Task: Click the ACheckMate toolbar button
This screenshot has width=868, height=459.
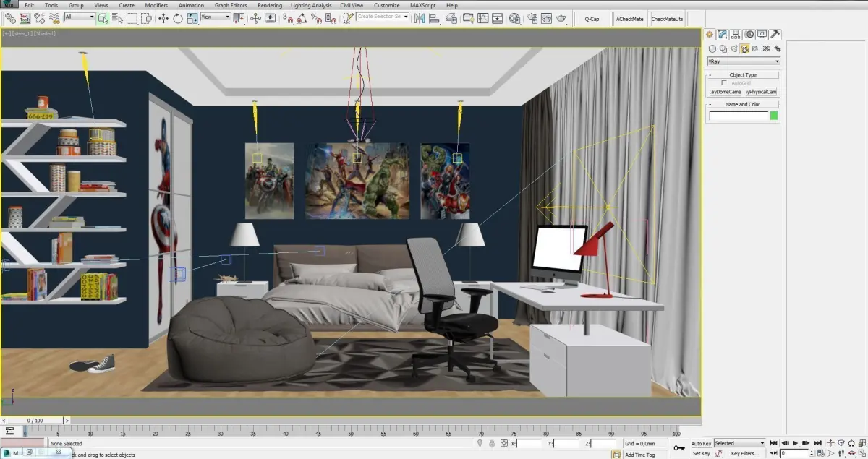Action: (x=630, y=18)
